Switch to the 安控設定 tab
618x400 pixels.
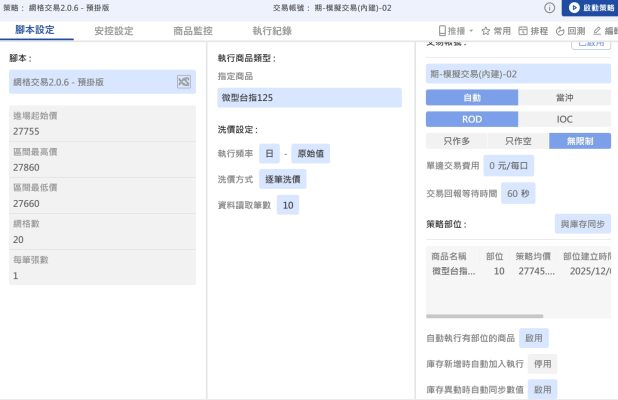click(114, 31)
